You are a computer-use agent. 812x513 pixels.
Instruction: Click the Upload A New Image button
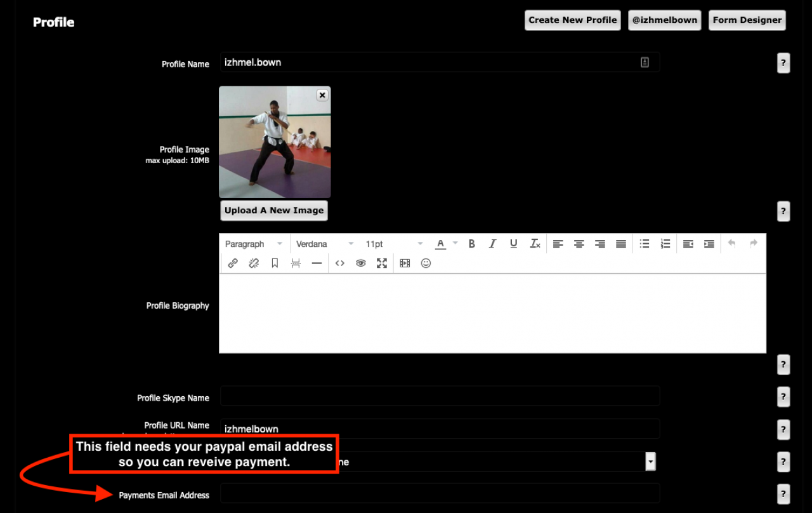click(274, 211)
